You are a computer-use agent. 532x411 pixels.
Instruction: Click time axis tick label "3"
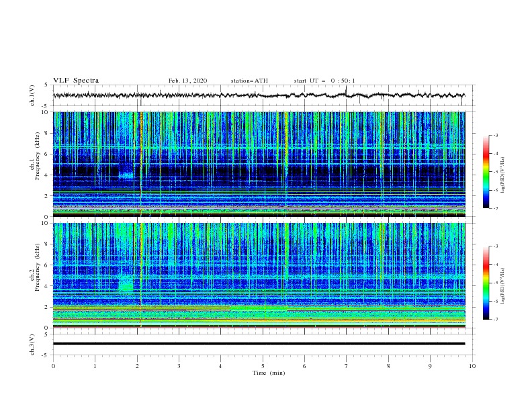coord(179,366)
